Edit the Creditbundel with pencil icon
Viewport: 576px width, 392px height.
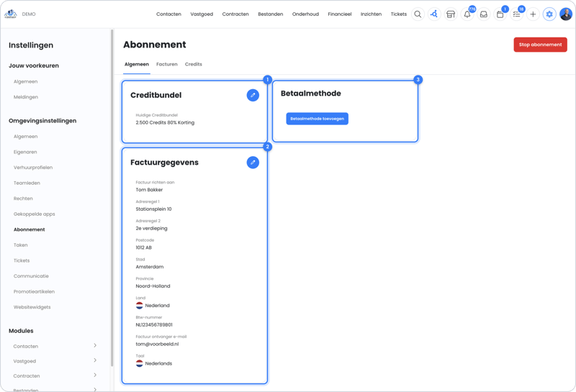coord(253,95)
